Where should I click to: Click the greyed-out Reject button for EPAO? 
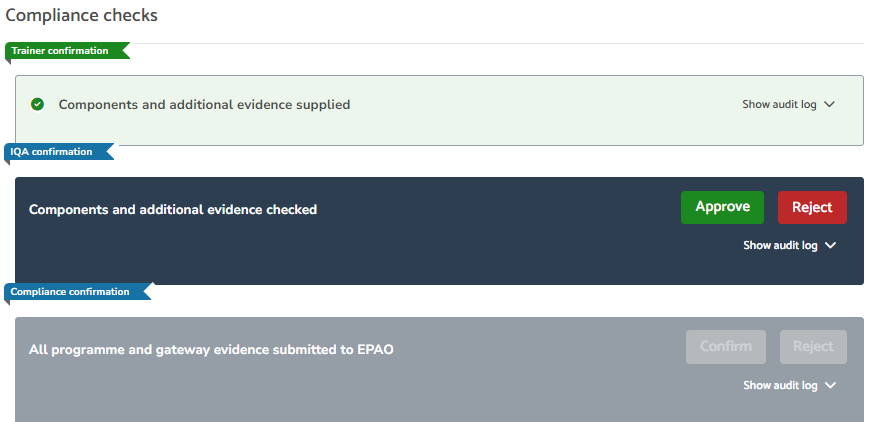813,347
